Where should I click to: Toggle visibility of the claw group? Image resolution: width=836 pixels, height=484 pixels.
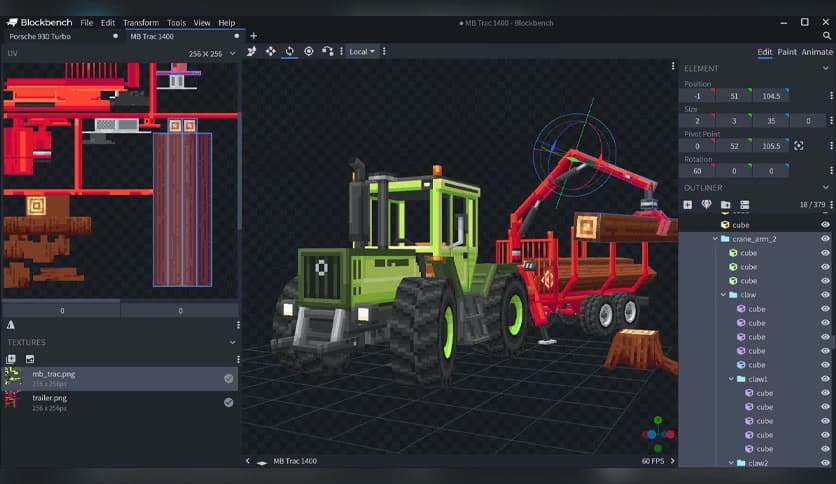825,295
